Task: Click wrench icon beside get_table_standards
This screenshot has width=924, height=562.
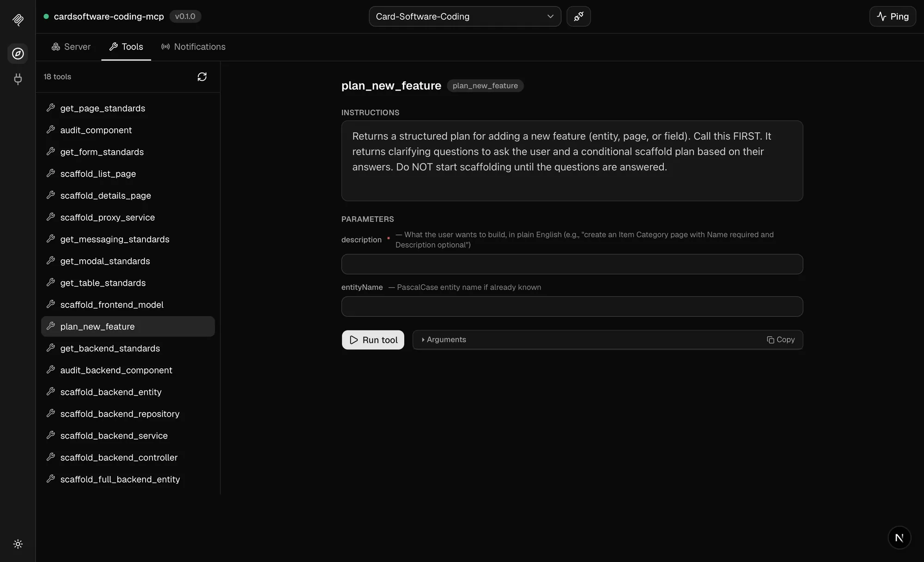Action: 51,282
